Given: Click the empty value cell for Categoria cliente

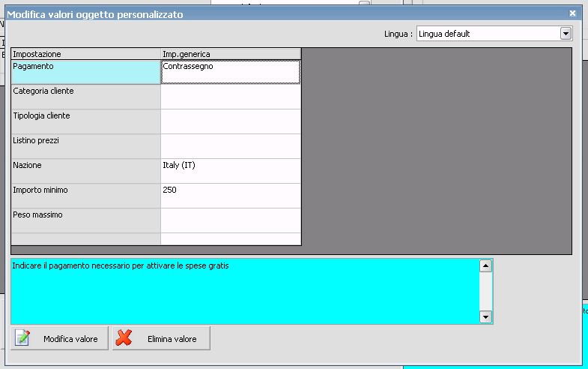Looking at the screenshot, I should pyautogui.click(x=231, y=97).
